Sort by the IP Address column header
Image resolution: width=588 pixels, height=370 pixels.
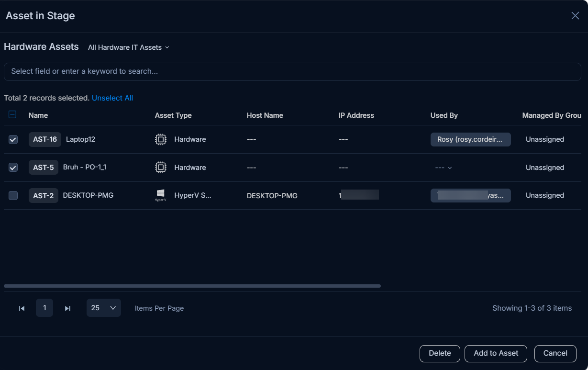[356, 115]
